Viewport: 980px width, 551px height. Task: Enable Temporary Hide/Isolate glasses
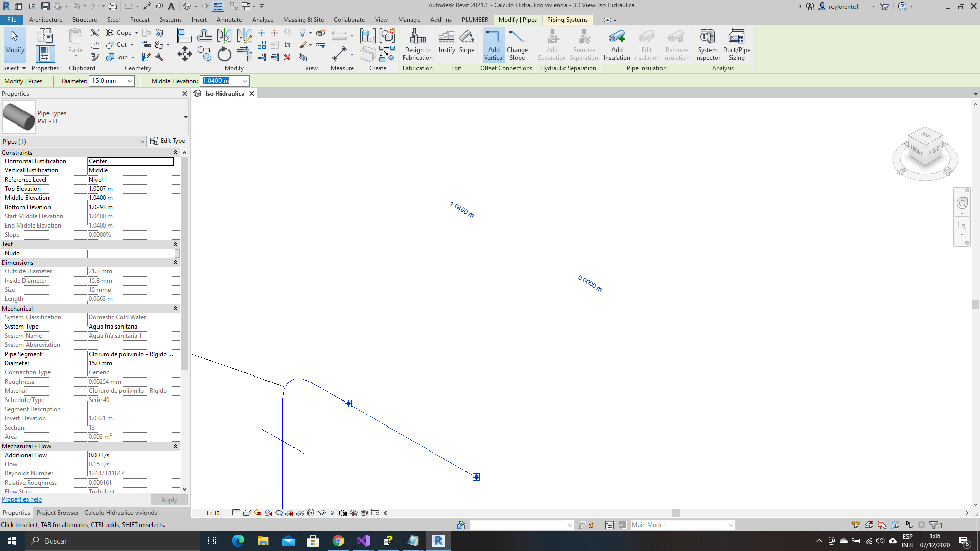[321, 513]
